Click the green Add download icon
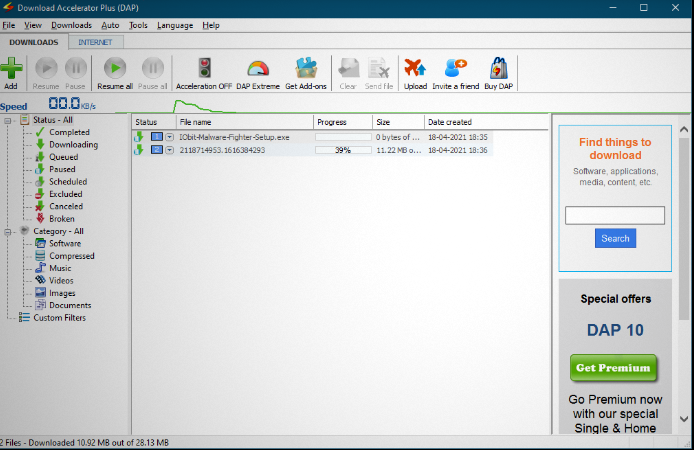This screenshot has width=694, height=450. [x=12, y=69]
